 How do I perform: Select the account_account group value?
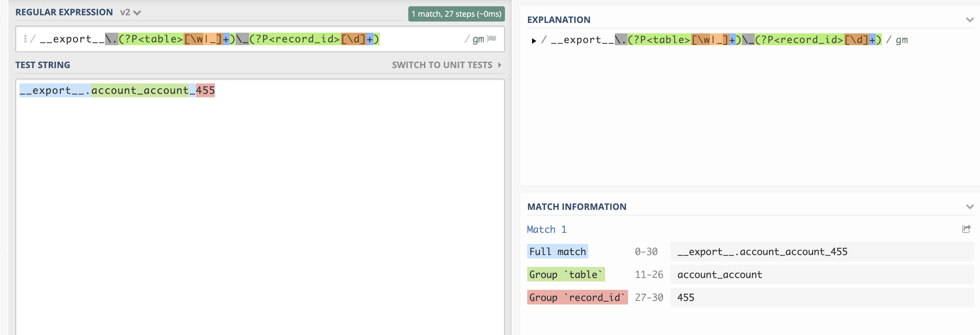pos(718,274)
